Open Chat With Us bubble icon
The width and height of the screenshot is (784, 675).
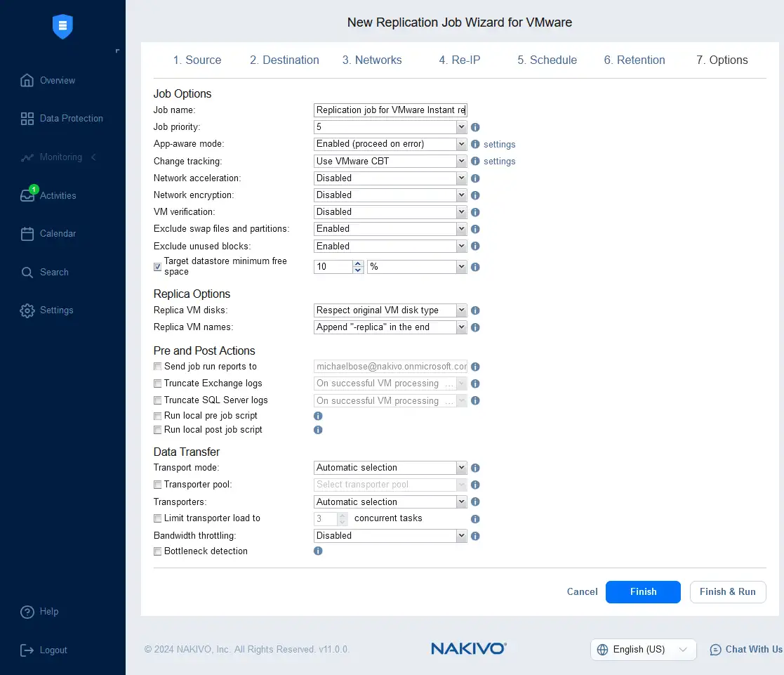click(715, 650)
